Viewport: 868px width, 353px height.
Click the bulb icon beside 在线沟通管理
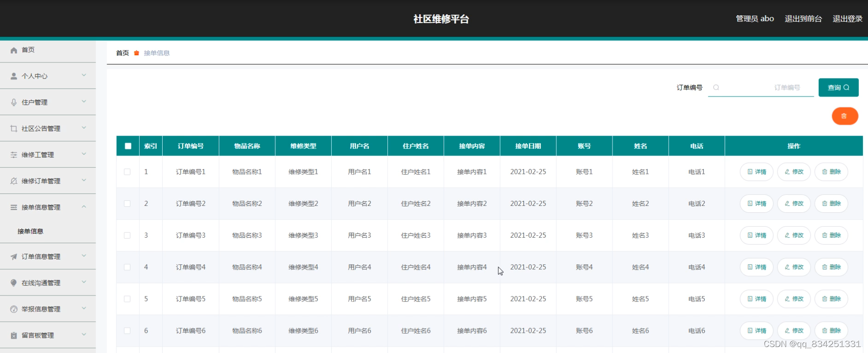[x=14, y=283]
